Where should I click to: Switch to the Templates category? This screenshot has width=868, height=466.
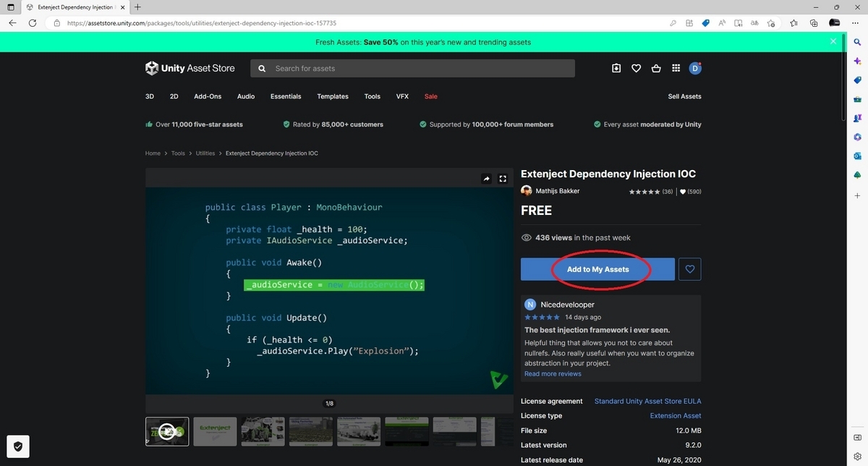[332, 96]
